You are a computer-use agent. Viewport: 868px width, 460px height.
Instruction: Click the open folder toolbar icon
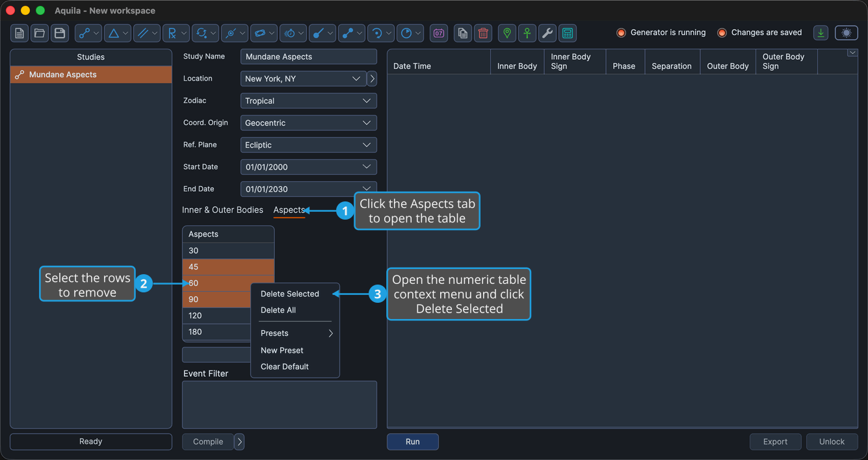[40, 33]
